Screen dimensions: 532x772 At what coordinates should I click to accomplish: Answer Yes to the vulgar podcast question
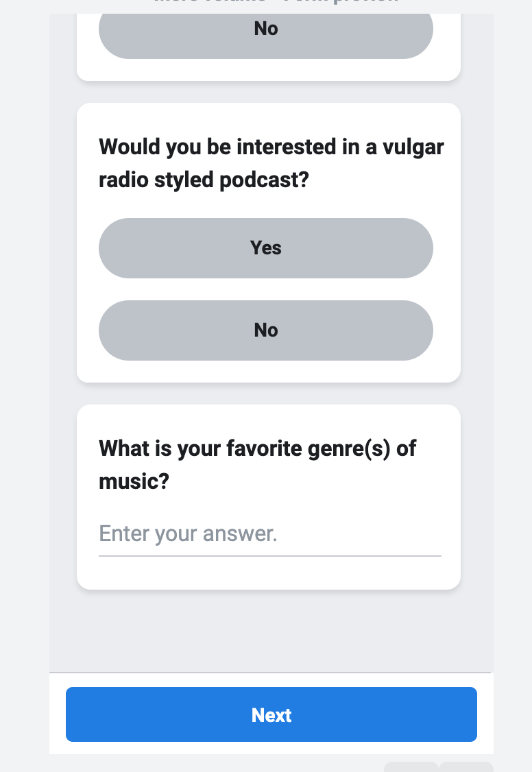(266, 248)
